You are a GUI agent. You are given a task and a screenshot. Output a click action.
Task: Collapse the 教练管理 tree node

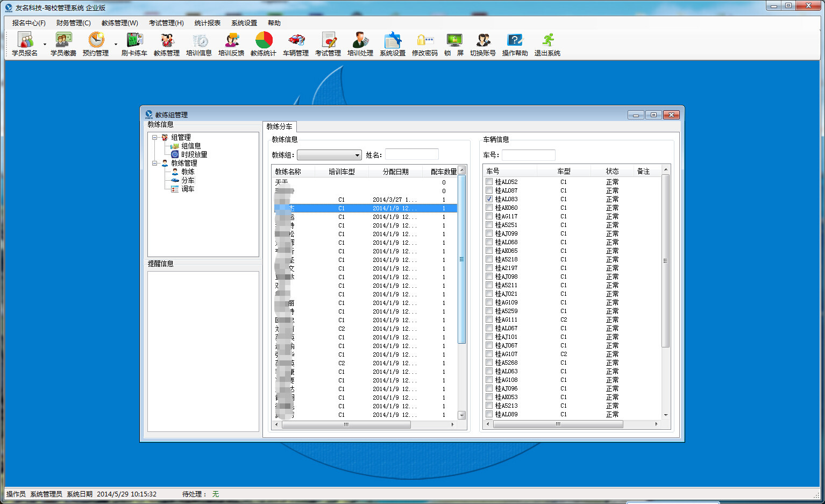click(x=155, y=163)
